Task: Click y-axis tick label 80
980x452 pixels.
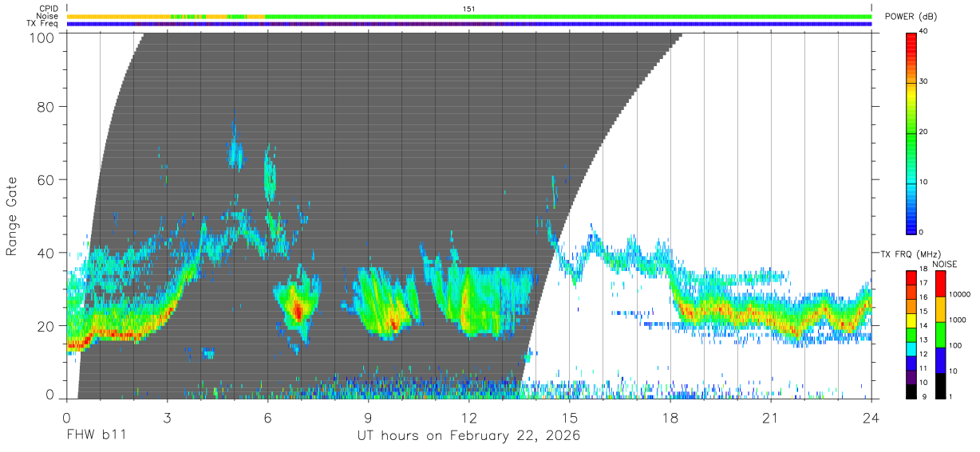Action: point(47,107)
